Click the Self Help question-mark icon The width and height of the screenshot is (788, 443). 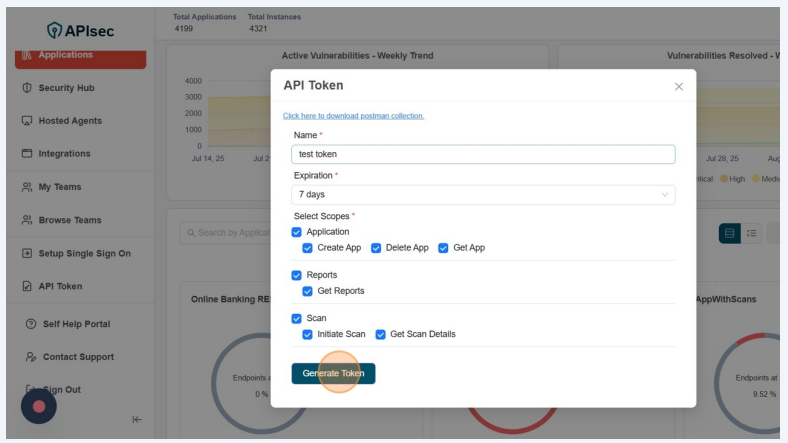31,324
